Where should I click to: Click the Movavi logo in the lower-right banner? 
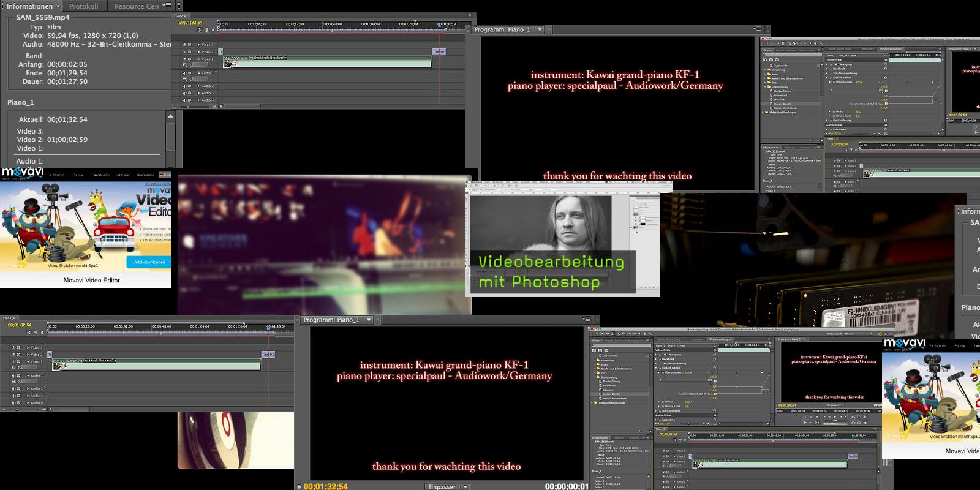click(904, 344)
